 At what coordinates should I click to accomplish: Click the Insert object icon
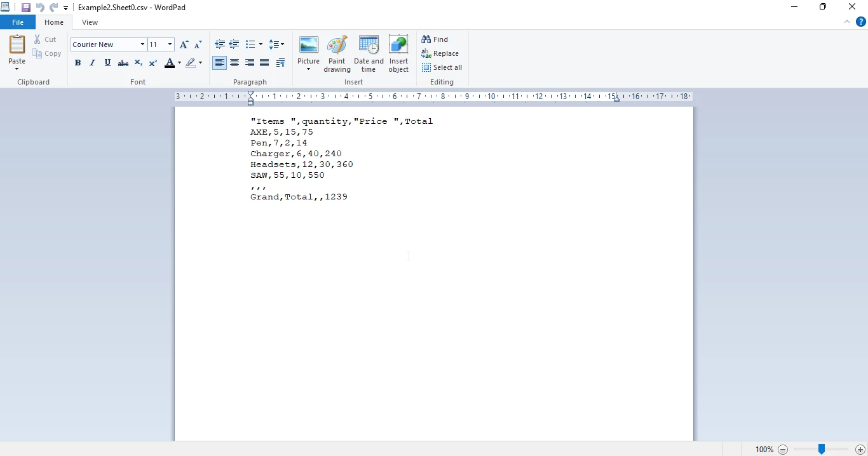pos(398,53)
